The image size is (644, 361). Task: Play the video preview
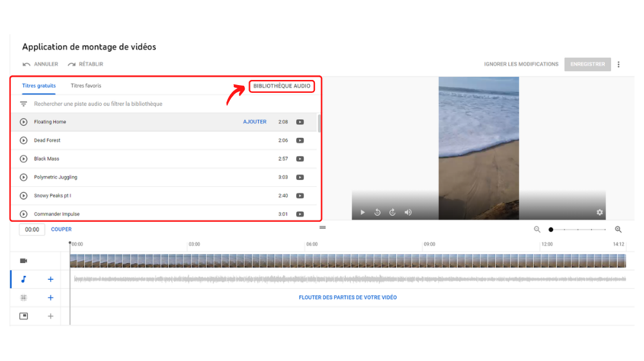click(362, 213)
